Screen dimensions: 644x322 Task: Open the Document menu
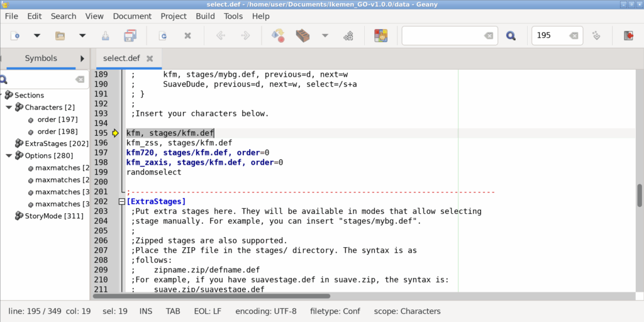(132, 16)
